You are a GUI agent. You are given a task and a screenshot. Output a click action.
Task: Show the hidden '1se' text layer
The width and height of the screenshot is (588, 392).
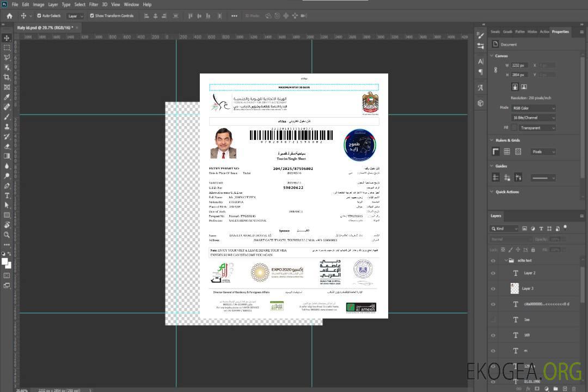(x=493, y=320)
